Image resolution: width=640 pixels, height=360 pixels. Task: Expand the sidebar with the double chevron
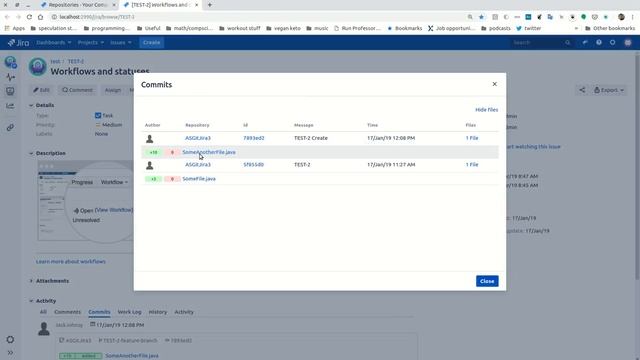tap(10, 353)
